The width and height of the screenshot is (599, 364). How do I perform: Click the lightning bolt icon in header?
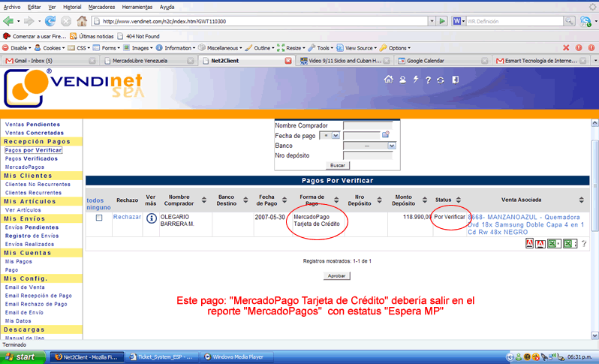416,79
